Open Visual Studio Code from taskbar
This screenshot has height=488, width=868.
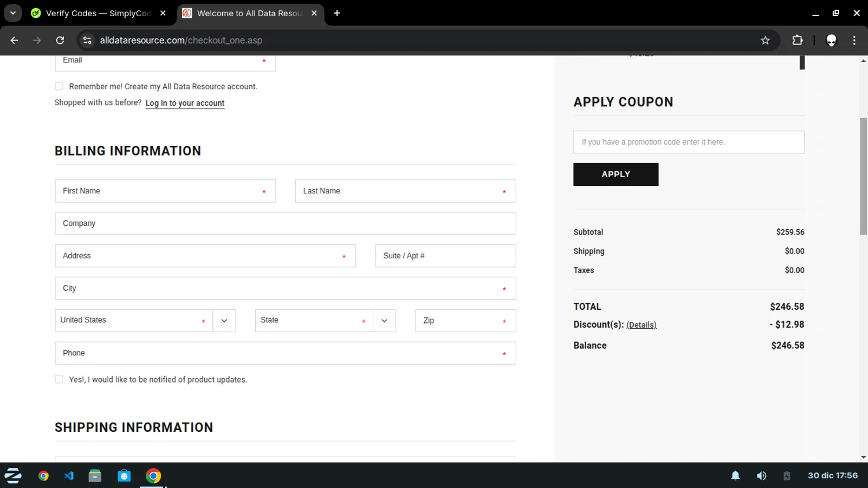pyautogui.click(x=69, y=476)
